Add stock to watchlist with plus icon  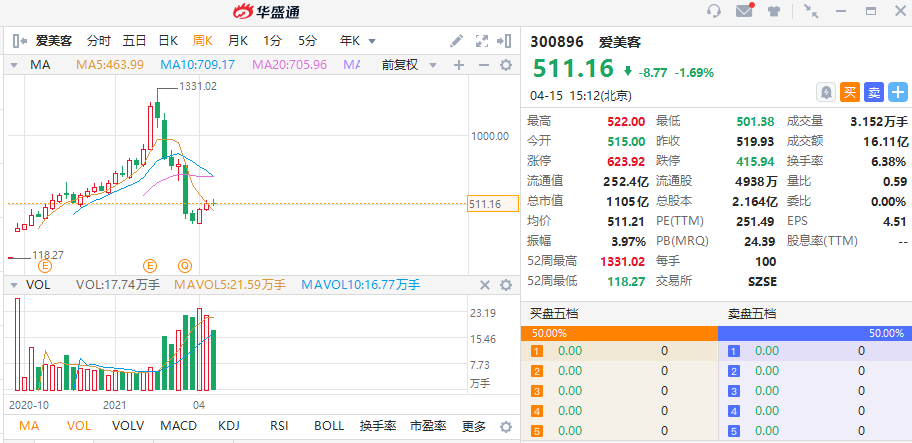(897, 91)
